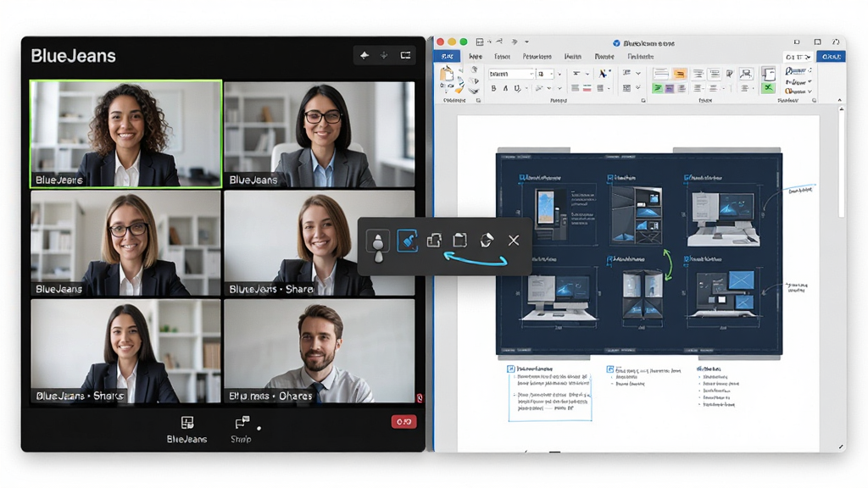The width and height of the screenshot is (868, 488).
Task: Click the green two-way arrow in the diagram
Action: click(x=669, y=264)
